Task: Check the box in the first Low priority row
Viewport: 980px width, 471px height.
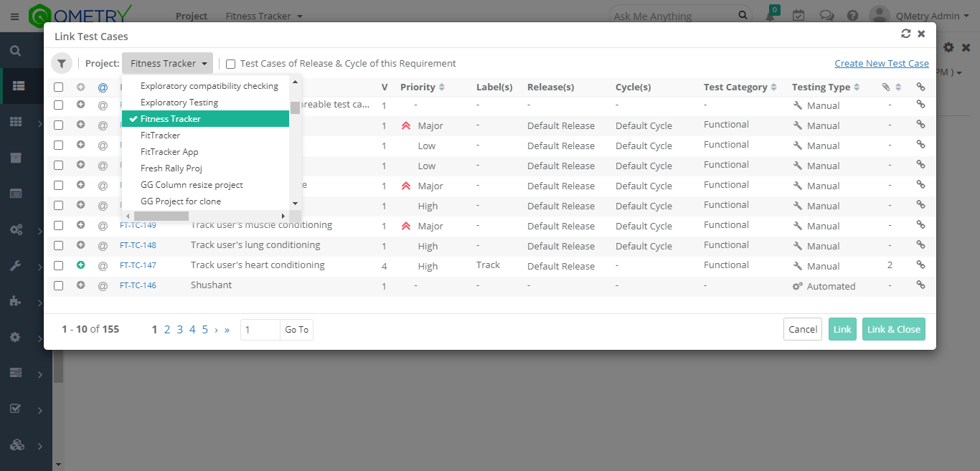Action: tap(59, 145)
